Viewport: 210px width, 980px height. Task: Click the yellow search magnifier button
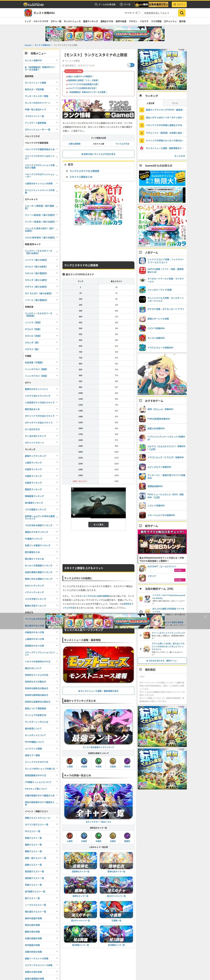pos(182,13)
